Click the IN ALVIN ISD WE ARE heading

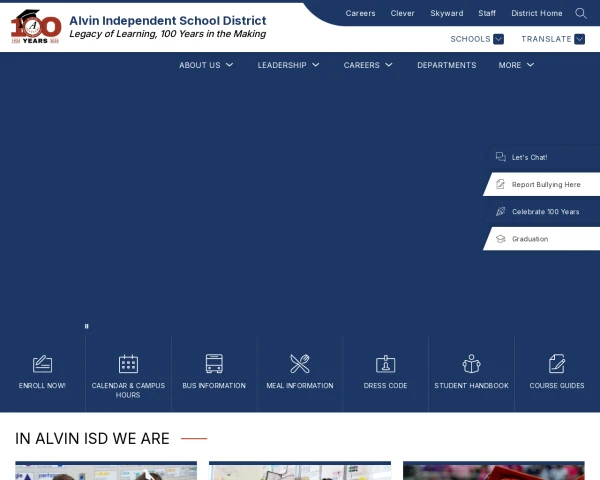pyautogui.click(x=92, y=439)
